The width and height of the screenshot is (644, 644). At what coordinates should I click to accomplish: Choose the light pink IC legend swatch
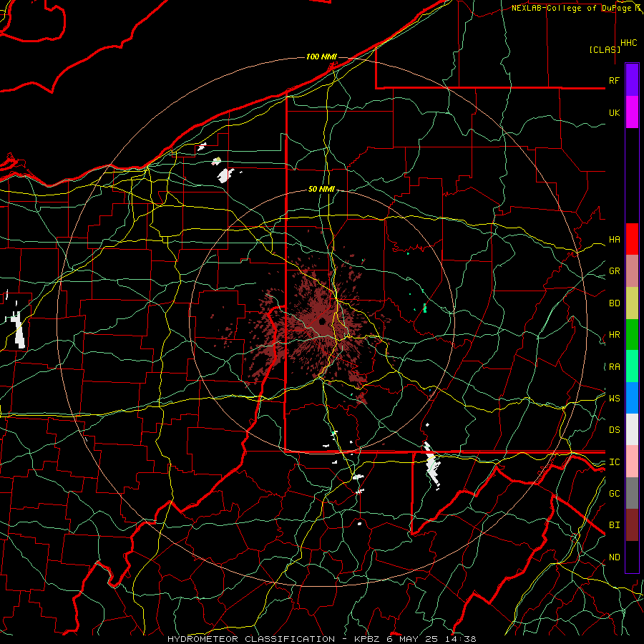pyautogui.click(x=632, y=462)
